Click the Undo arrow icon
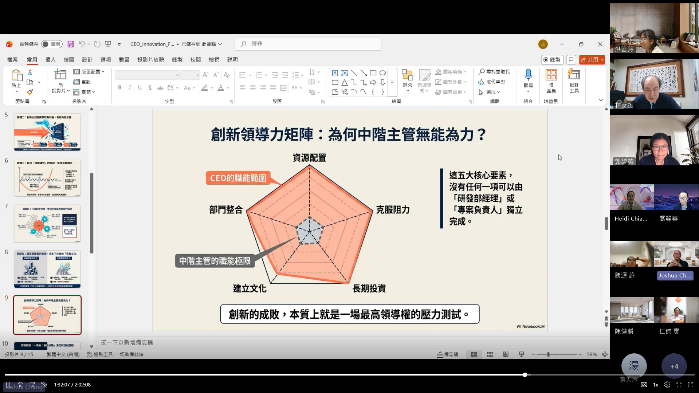Screen dimensions: 699x393 [x=82, y=44]
